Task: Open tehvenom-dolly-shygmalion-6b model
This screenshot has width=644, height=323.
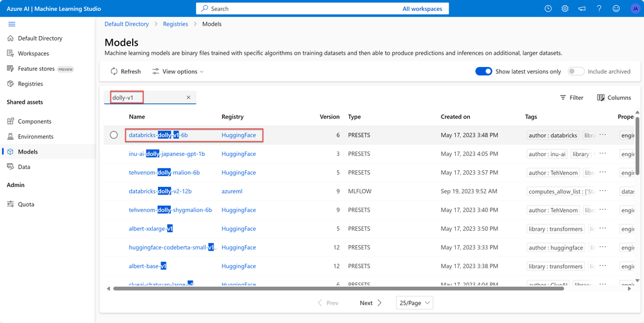Action: tap(170, 210)
